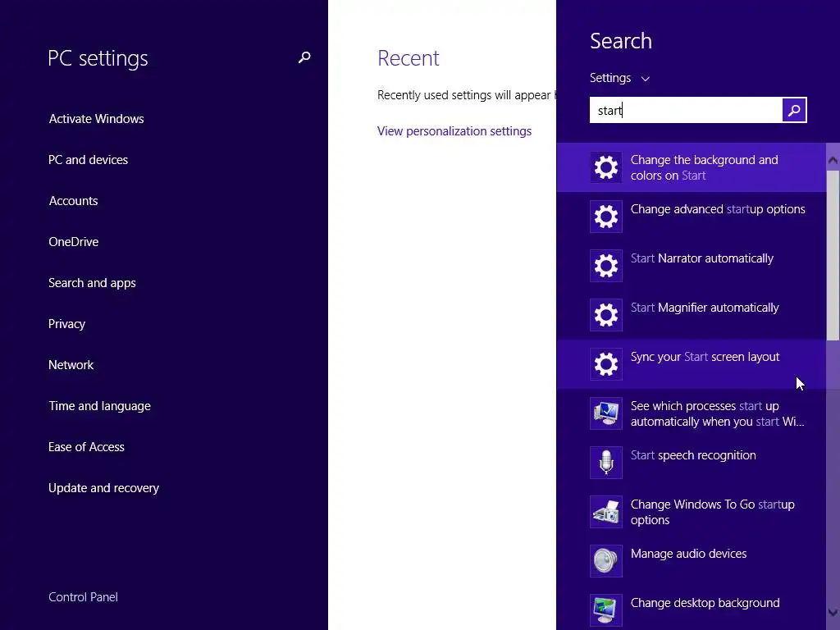Viewport: 840px width, 630px height.
Task: Choose Manage audio devices result
Action: tap(691, 561)
